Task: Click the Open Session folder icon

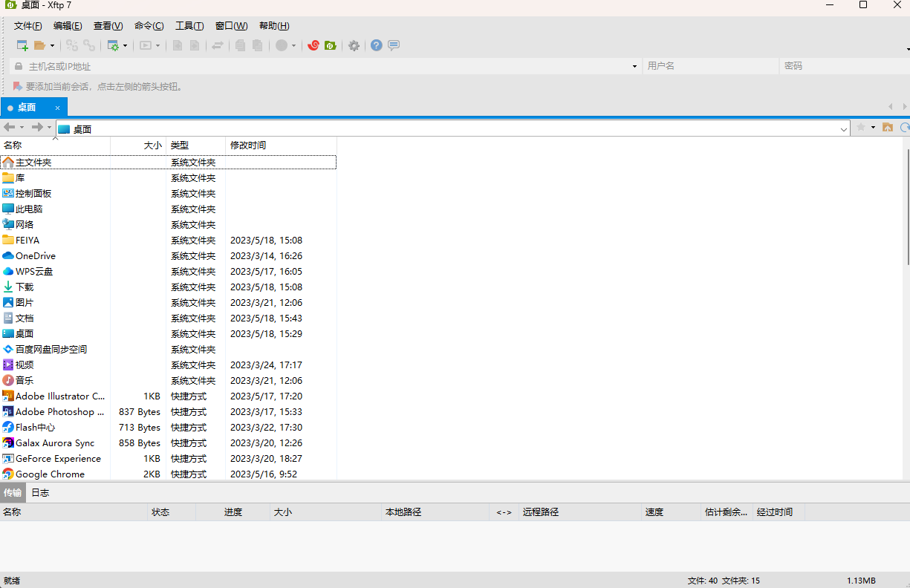Action: 40,45
